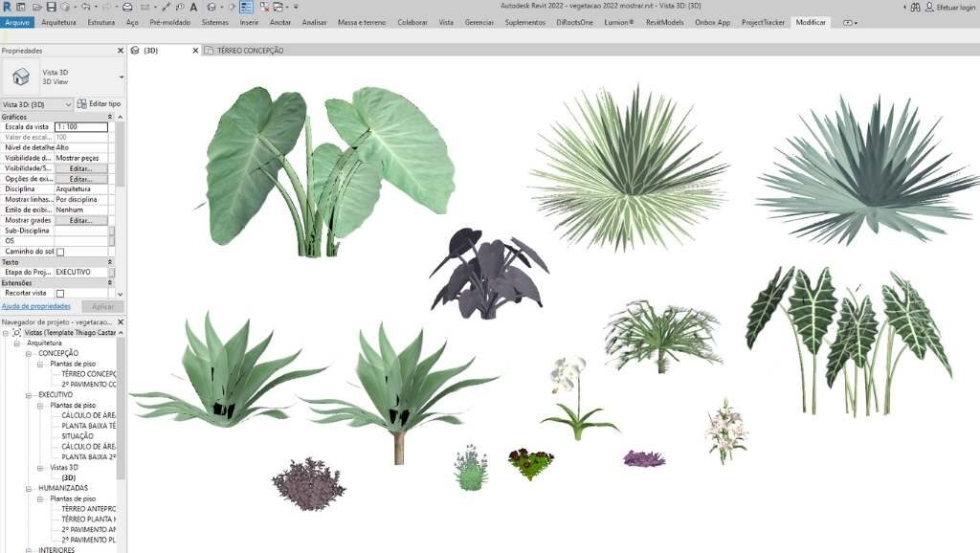Click the Escala da vista input field
The height and width of the screenshot is (553, 980).
tap(81, 126)
